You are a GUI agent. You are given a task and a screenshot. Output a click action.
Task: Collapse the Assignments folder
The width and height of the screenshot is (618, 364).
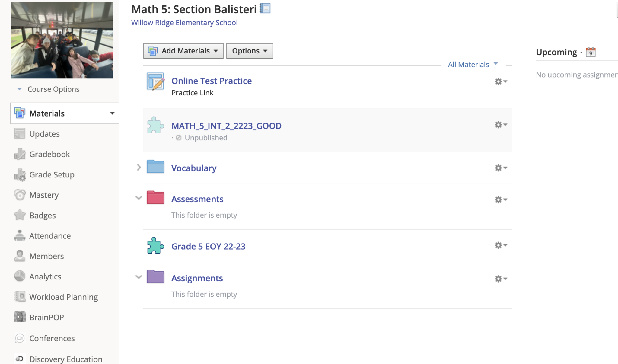pyautogui.click(x=139, y=277)
